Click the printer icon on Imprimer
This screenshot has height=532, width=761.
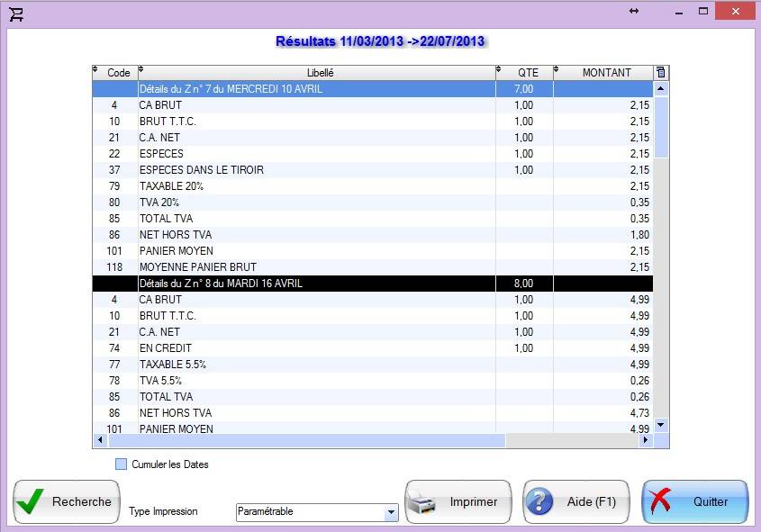coord(425,502)
